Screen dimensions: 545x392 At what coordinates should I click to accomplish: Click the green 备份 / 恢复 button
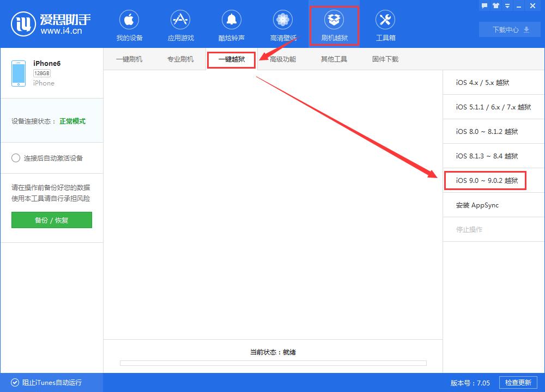click(x=51, y=220)
